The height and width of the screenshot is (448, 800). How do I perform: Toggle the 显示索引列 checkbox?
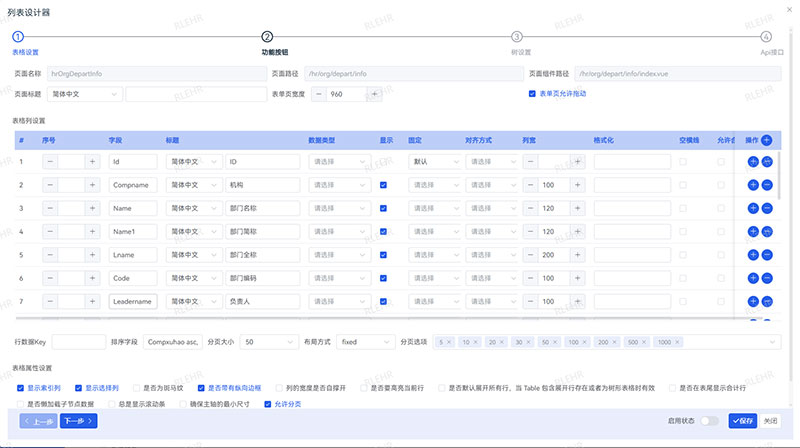[20, 388]
